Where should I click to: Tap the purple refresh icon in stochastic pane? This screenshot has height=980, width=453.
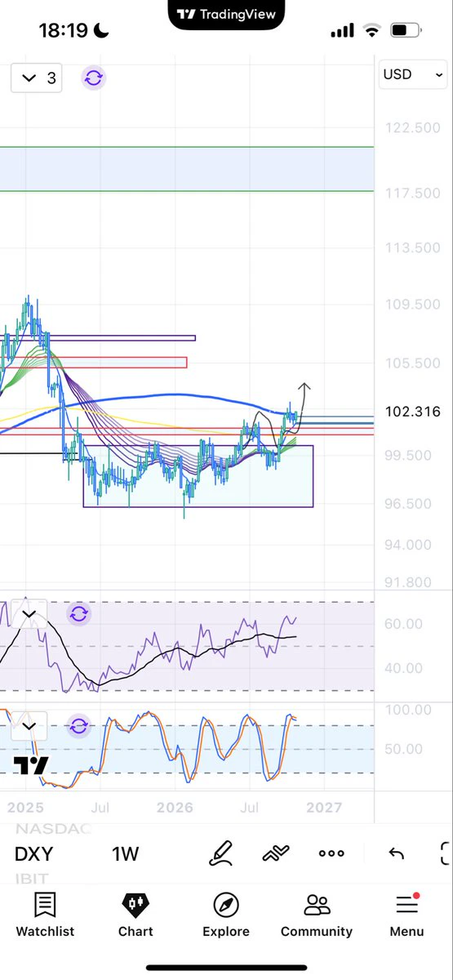[78, 725]
